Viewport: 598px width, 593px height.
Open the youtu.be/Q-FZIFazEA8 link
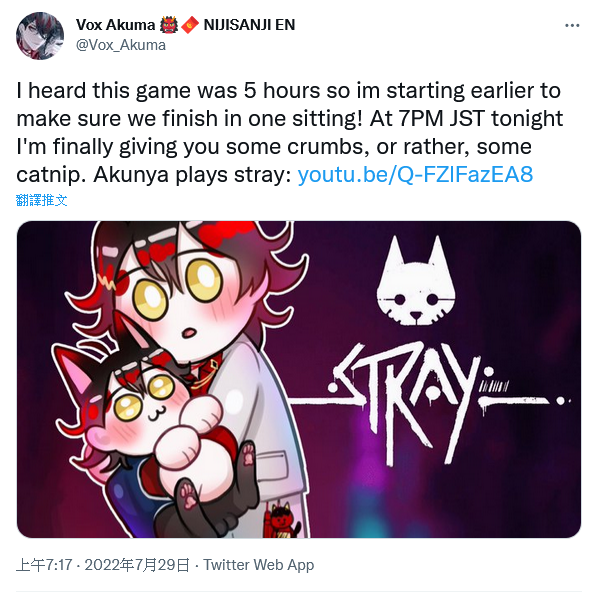415,175
